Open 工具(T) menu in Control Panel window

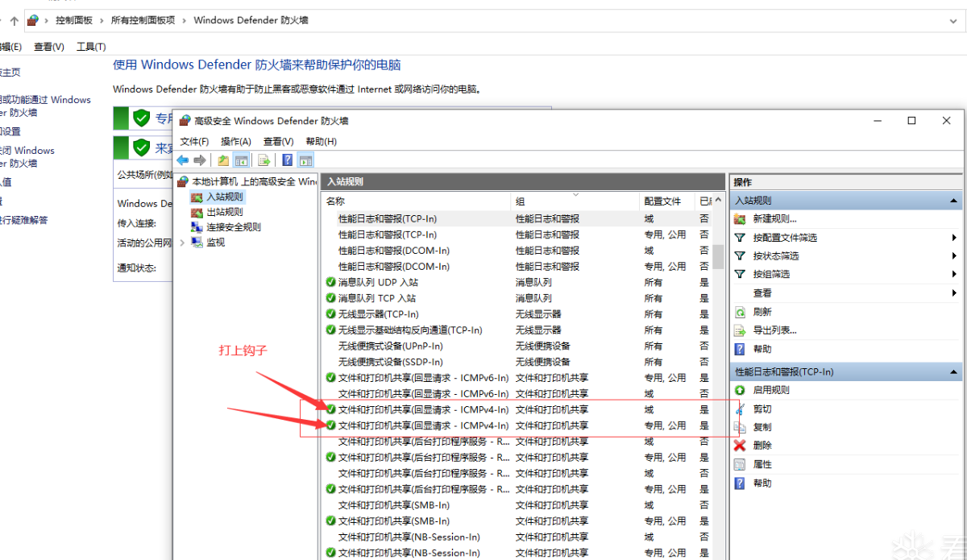pyautogui.click(x=91, y=47)
